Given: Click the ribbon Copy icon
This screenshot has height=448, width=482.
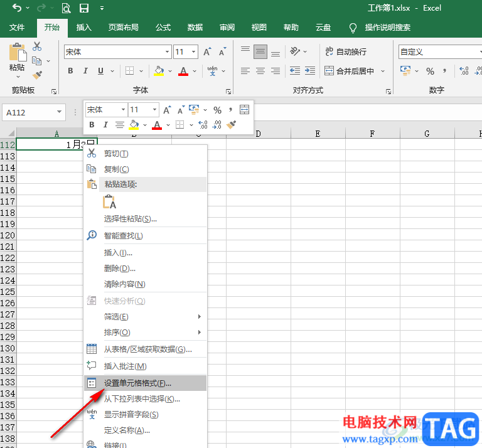Looking at the screenshot, I should 36,61.
